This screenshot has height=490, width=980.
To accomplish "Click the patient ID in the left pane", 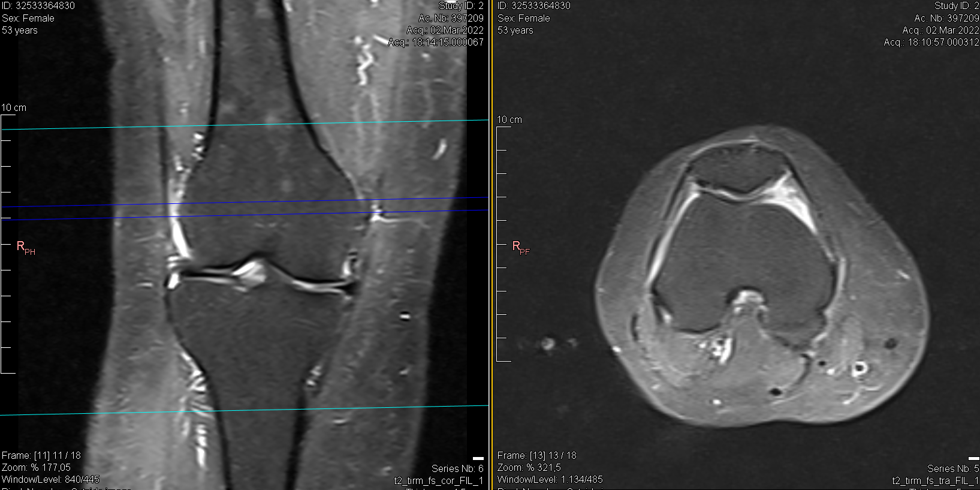I will (38, 6).
